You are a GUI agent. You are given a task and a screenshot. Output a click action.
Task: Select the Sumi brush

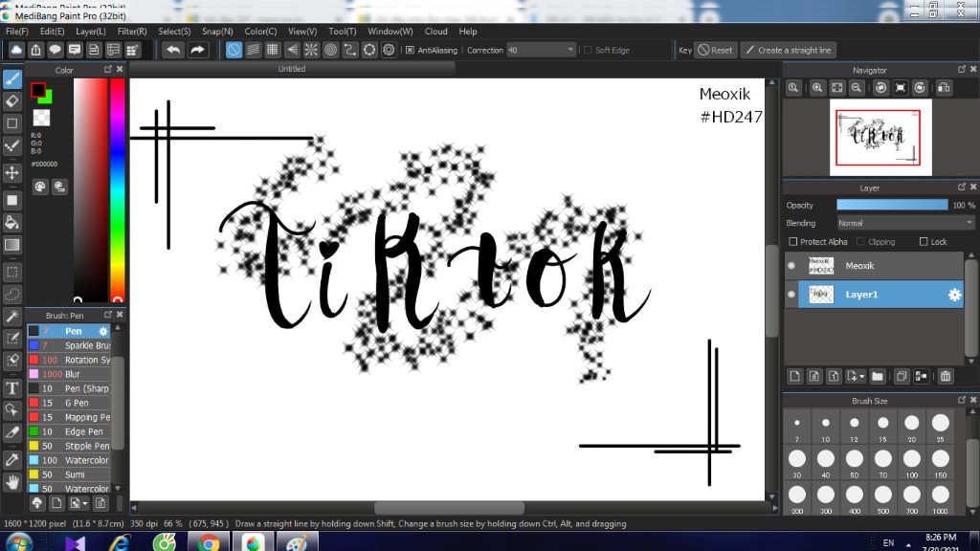[x=69, y=474]
